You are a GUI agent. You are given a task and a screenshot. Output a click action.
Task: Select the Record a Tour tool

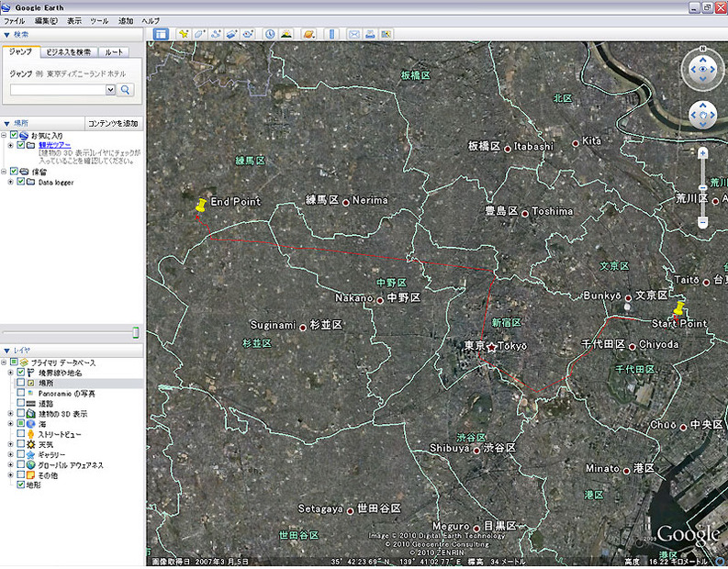(248, 34)
